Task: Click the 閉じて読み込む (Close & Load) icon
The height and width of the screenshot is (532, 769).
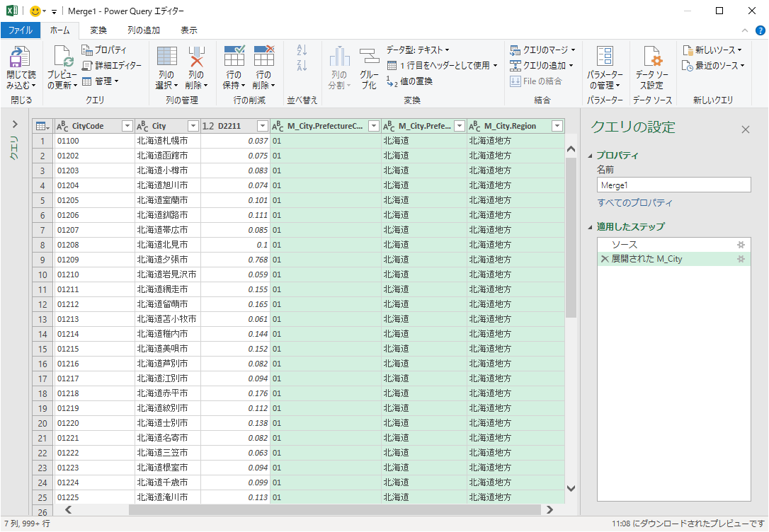Action: click(x=21, y=58)
